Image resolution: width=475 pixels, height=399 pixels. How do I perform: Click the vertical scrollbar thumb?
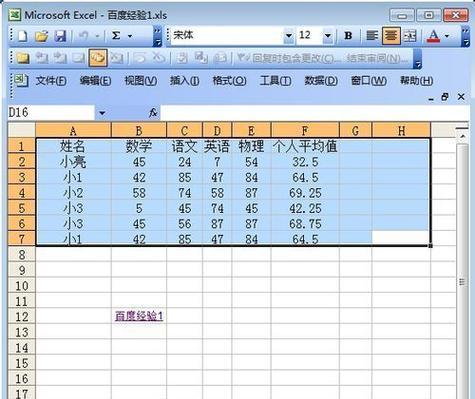(462, 283)
